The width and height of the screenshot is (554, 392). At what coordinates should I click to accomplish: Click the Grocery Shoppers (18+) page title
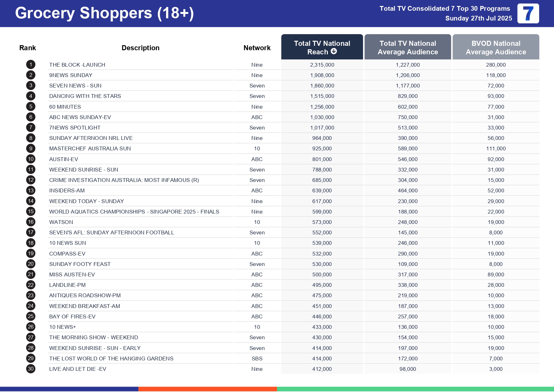tap(104, 13)
